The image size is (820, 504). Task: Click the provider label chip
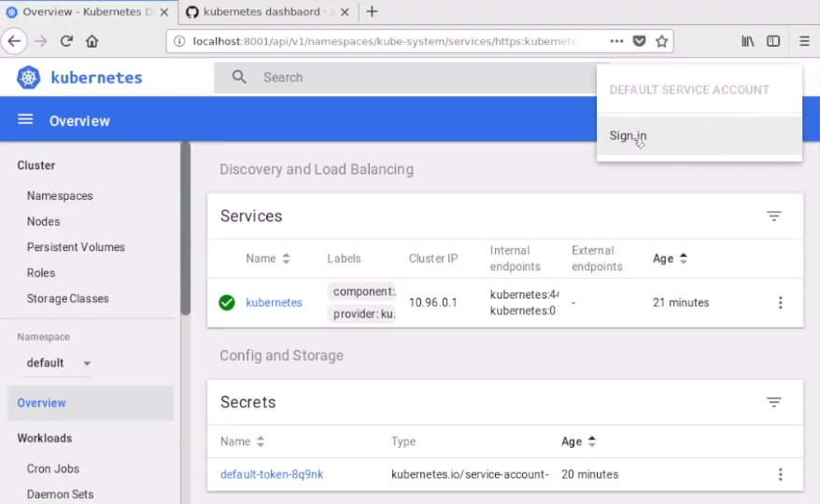coord(361,314)
